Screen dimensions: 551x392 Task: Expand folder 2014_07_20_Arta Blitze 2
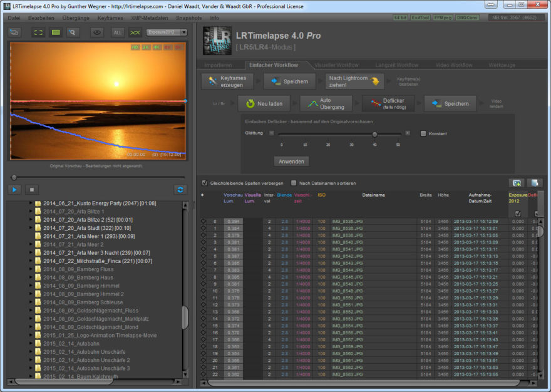tap(31, 219)
